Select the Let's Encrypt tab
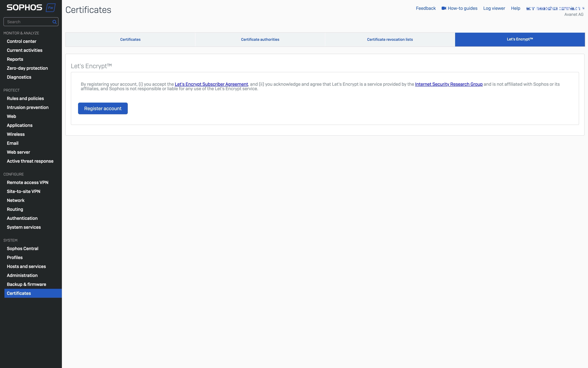 pyautogui.click(x=520, y=39)
